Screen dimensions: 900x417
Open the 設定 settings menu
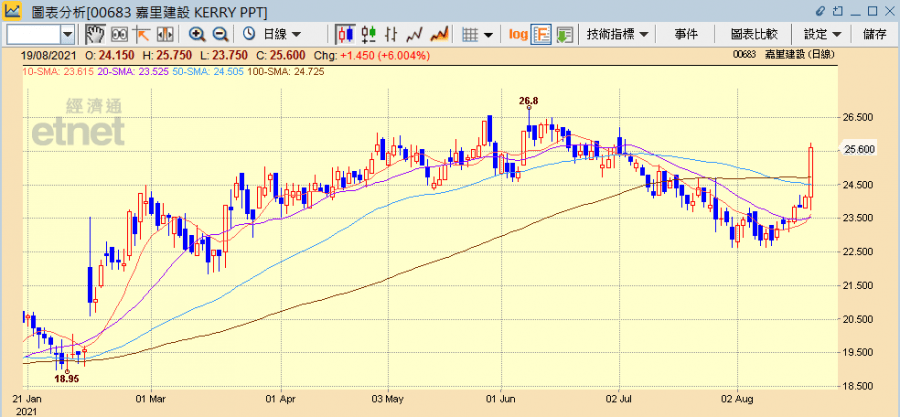click(x=822, y=34)
